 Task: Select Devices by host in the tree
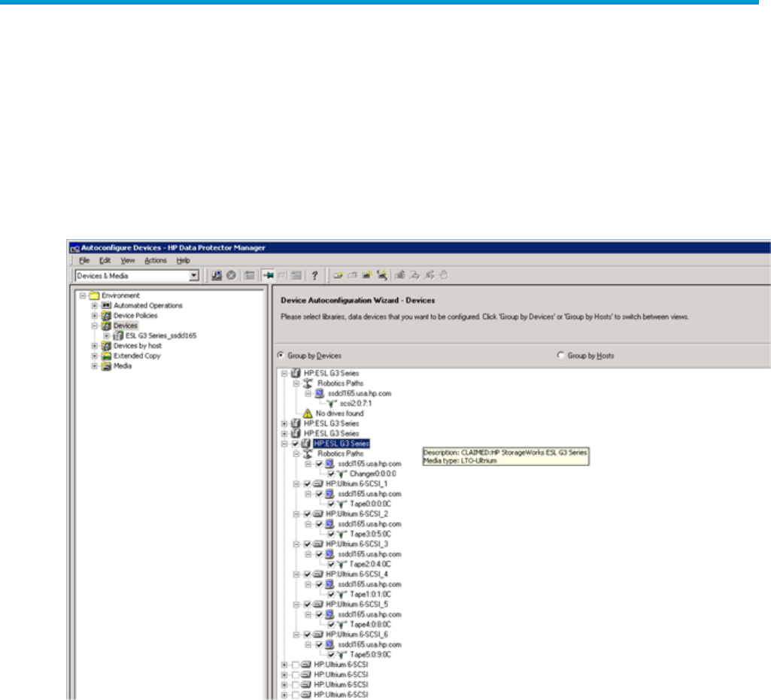[x=138, y=346]
